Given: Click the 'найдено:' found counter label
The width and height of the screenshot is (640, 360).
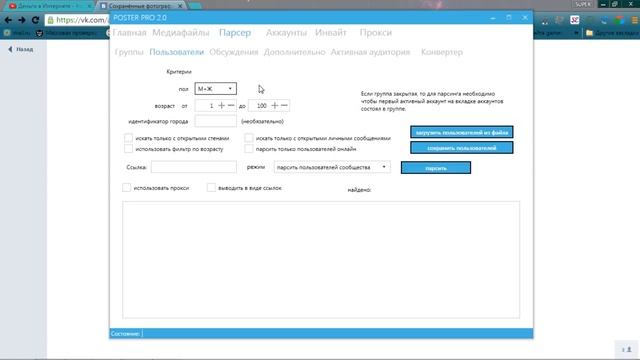Looking at the screenshot, I should pos(359,190).
